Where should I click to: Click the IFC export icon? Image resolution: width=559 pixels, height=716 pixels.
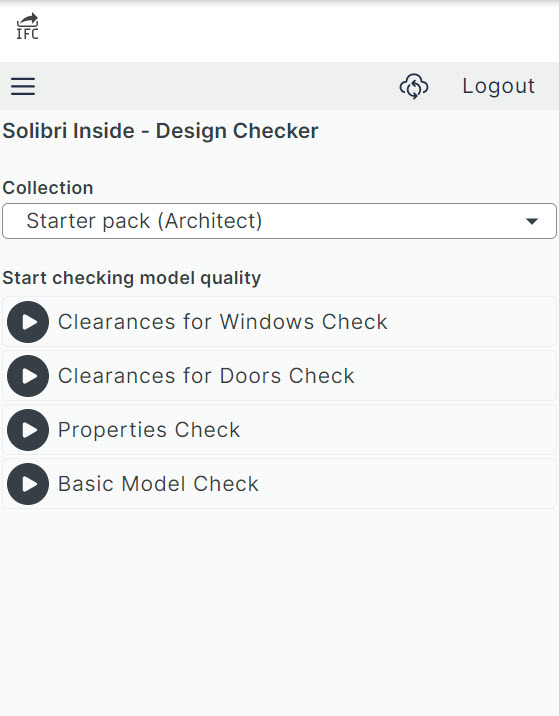(x=27, y=26)
